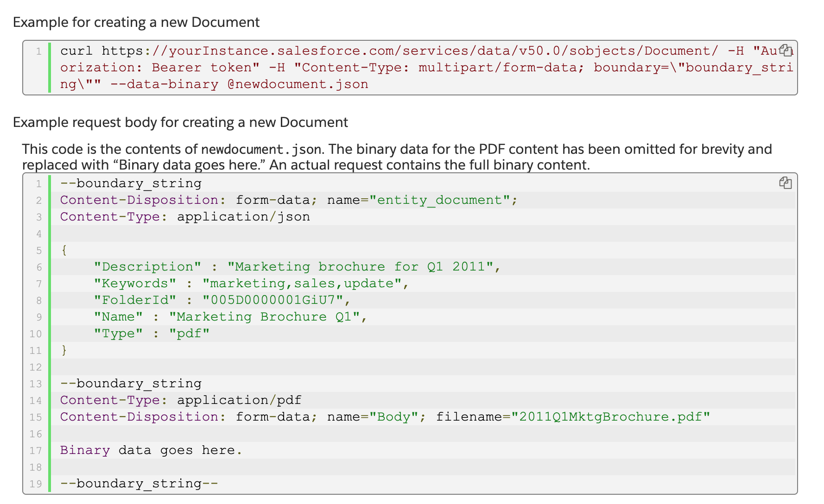824x504 pixels.
Task: Click '@newdocument.json' in the curl command
Action: tap(298, 84)
